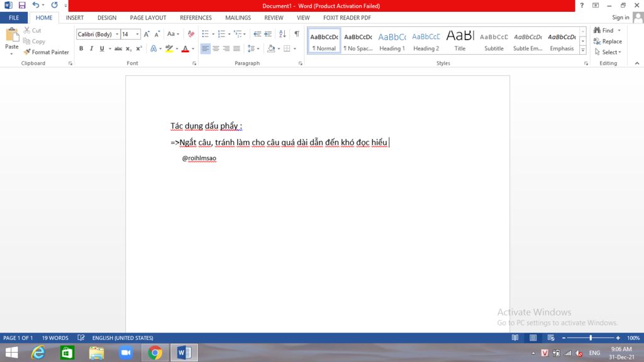Toggle Align Left paragraph setting
This screenshot has width=644, height=362.
206,48
